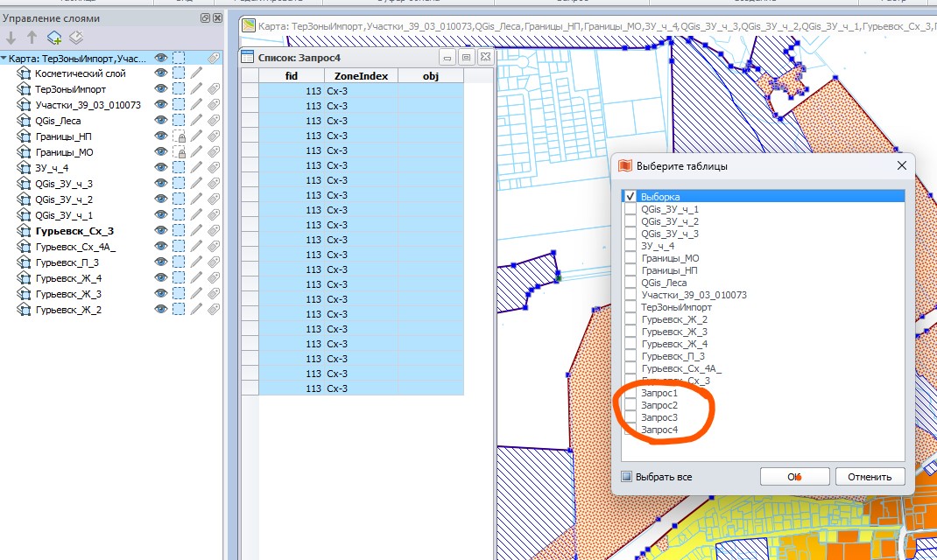Enable the Выбрать все checkbox

coord(626,477)
